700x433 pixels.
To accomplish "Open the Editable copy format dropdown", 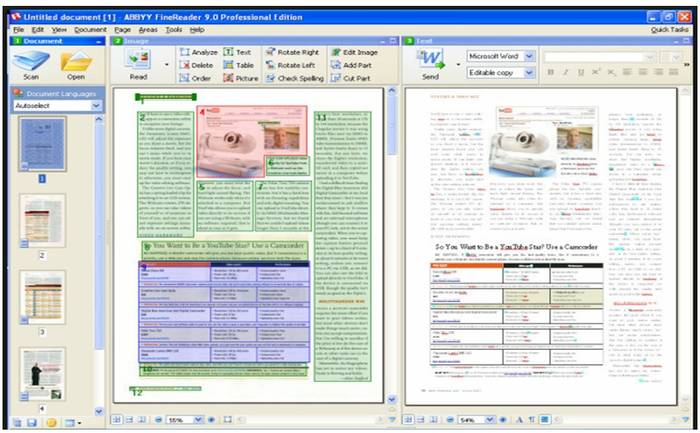I will click(x=529, y=73).
